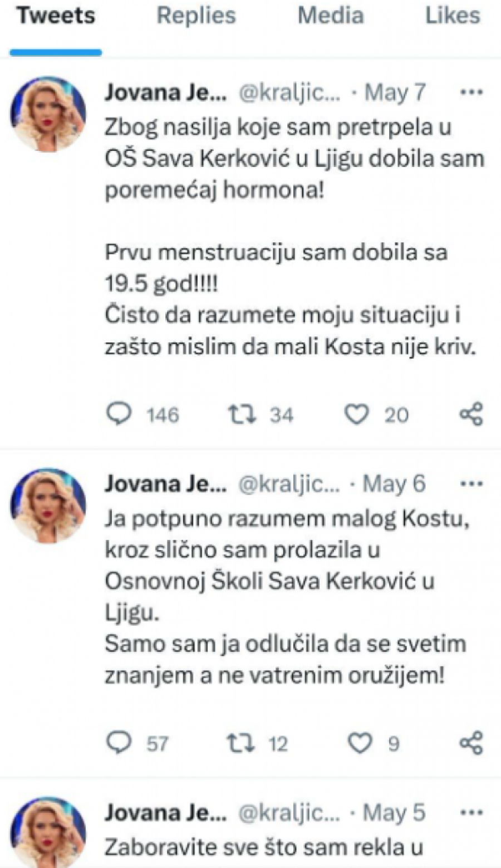Image resolution: width=501 pixels, height=868 pixels.
Task: Share the May 7 tweet
Action: coord(471,414)
